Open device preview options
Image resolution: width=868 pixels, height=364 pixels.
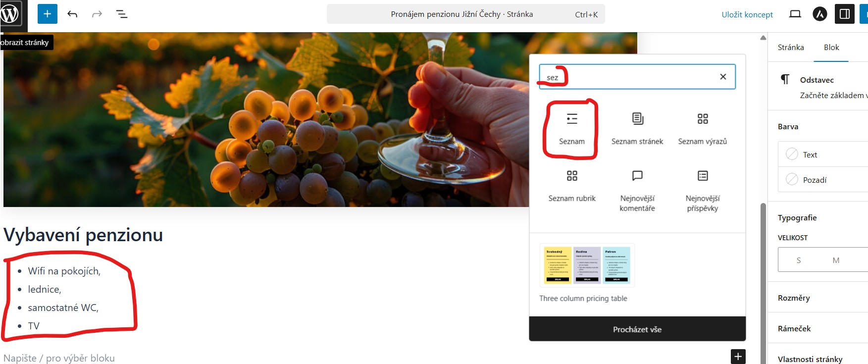point(795,14)
